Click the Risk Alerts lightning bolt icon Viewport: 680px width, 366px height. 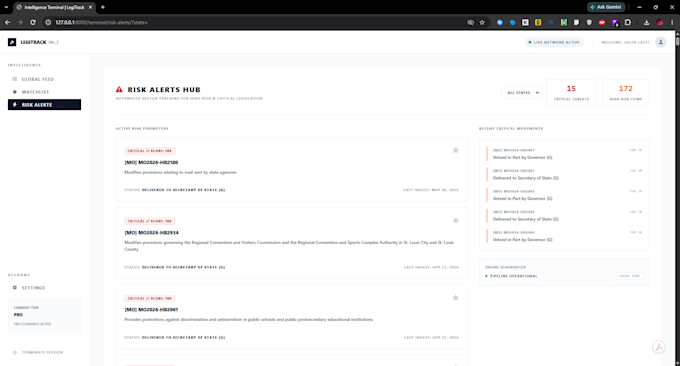tap(15, 105)
